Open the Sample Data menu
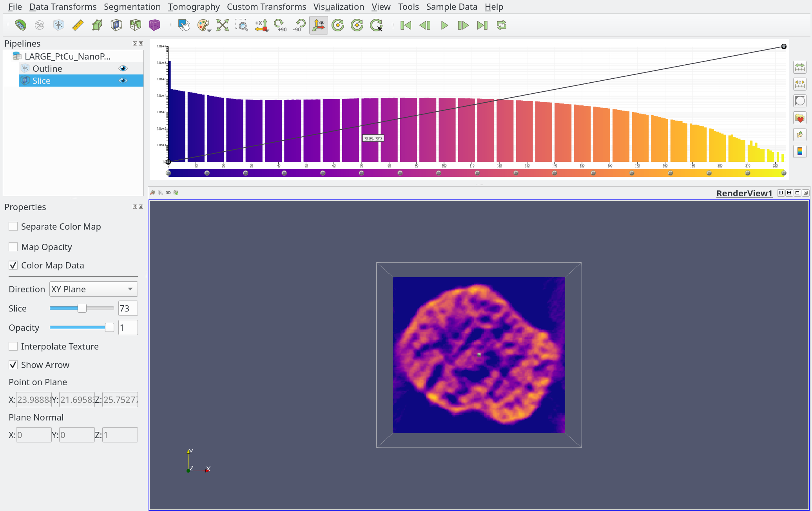 click(x=451, y=7)
